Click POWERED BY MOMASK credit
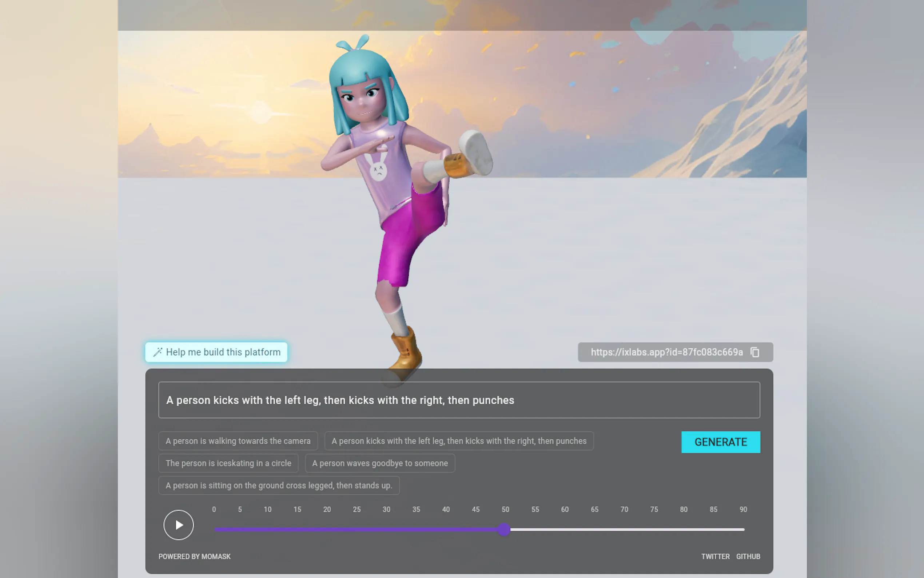Viewport: 924px width, 578px height. [194, 557]
